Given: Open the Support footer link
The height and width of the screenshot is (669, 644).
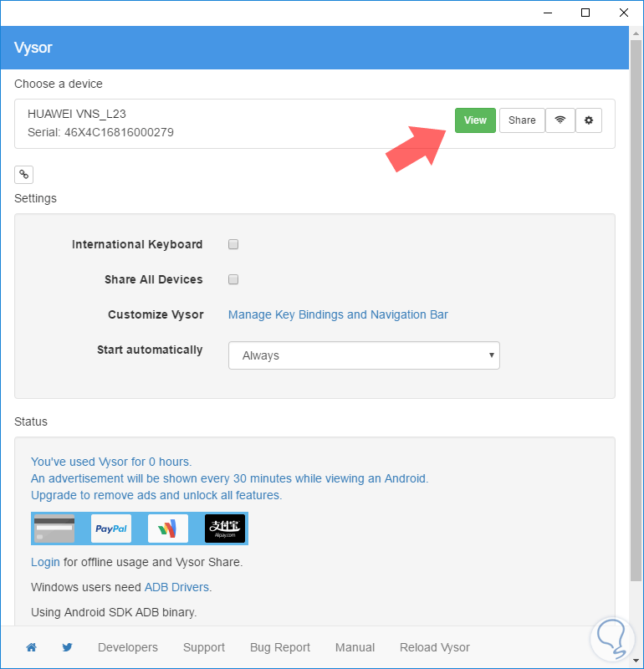Looking at the screenshot, I should pyautogui.click(x=204, y=647).
